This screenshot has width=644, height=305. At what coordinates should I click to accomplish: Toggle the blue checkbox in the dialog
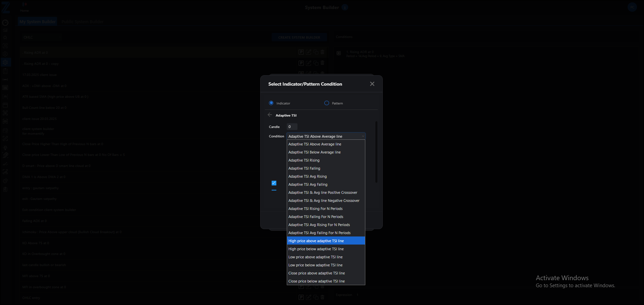tap(274, 183)
